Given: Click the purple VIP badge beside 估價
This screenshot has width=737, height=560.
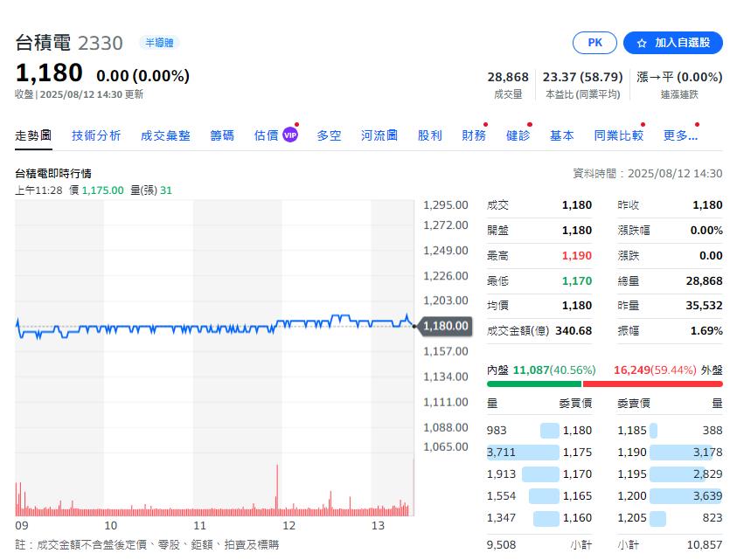Looking at the screenshot, I should 290,135.
